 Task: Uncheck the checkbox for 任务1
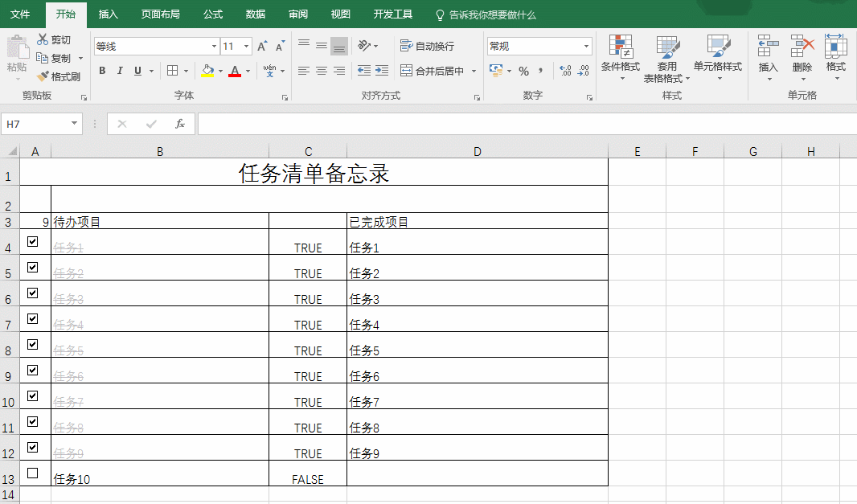[33, 241]
